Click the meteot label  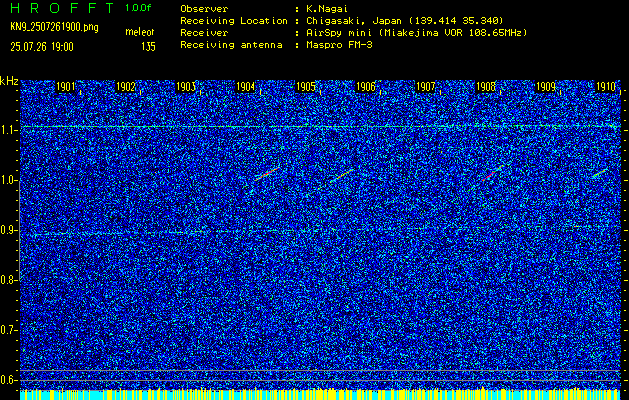[140, 32]
